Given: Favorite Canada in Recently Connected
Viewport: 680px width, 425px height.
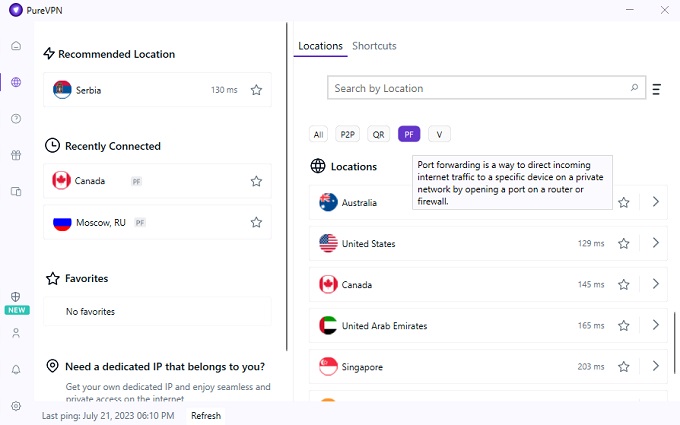Looking at the screenshot, I should click(x=256, y=181).
